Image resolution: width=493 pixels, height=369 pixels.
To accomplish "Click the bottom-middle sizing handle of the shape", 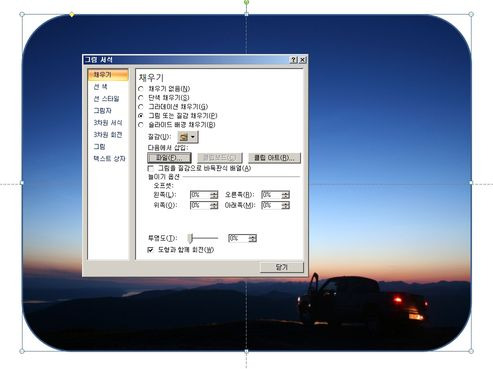I will click(x=246, y=351).
